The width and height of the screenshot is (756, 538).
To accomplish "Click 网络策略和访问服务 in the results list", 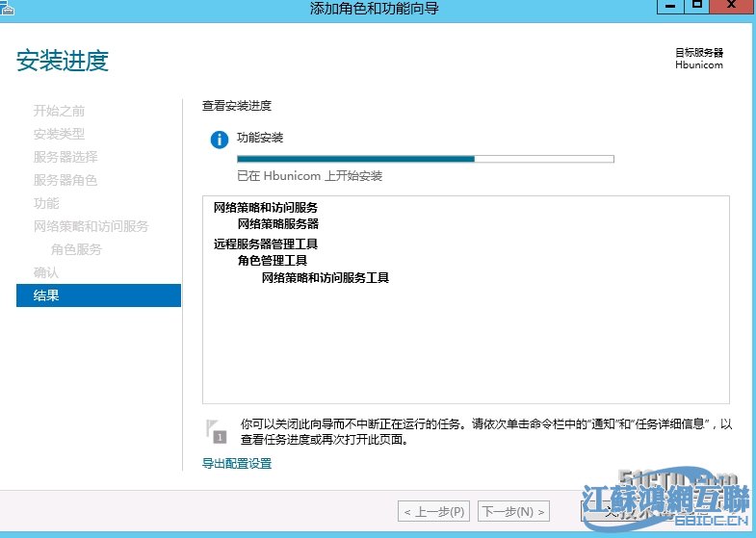I will [266, 208].
